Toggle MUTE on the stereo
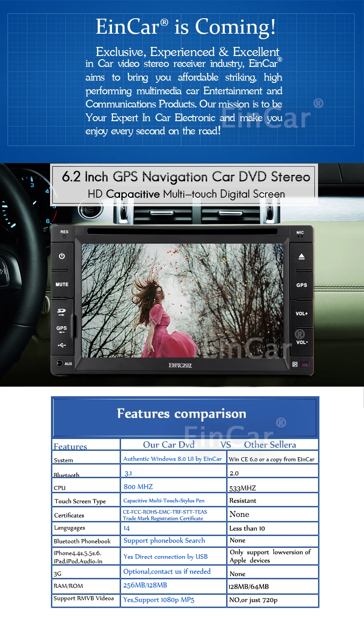The height and width of the screenshot is (618, 364). 62,284
